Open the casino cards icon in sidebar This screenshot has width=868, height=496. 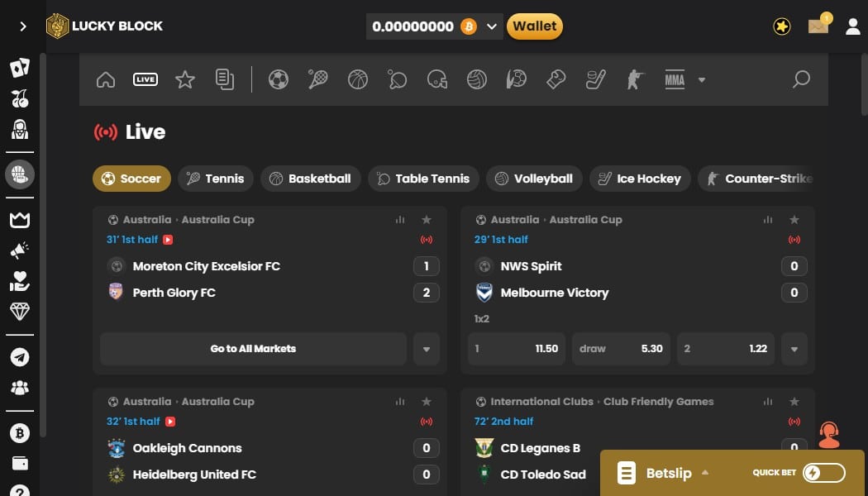(20, 68)
